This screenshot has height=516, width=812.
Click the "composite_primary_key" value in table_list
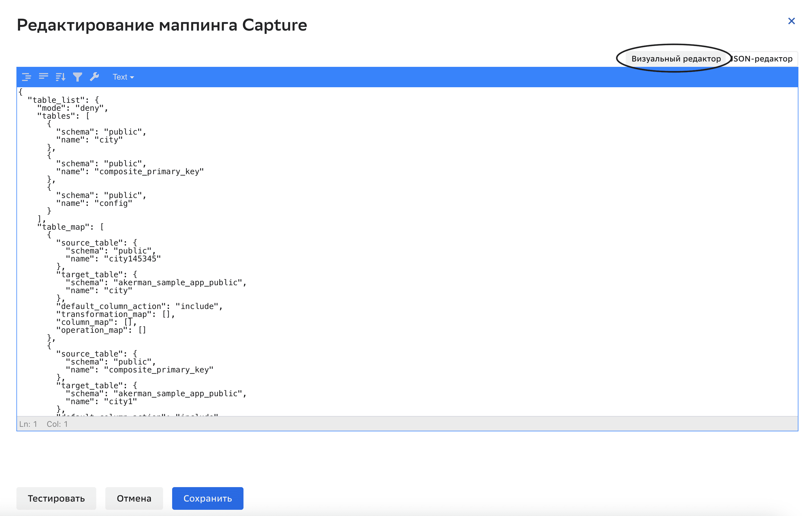coord(149,172)
